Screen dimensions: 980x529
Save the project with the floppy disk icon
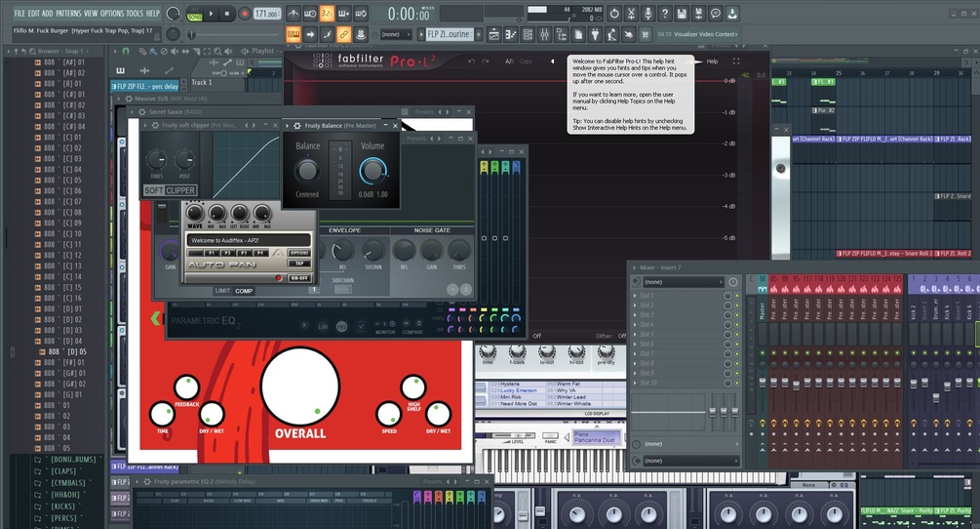[682, 13]
